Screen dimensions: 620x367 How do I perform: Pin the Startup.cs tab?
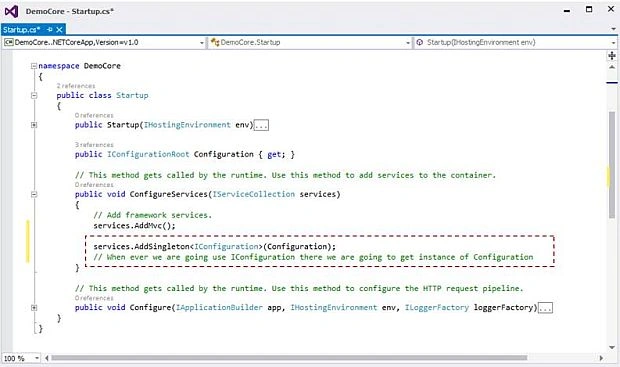tap(49, 30)
